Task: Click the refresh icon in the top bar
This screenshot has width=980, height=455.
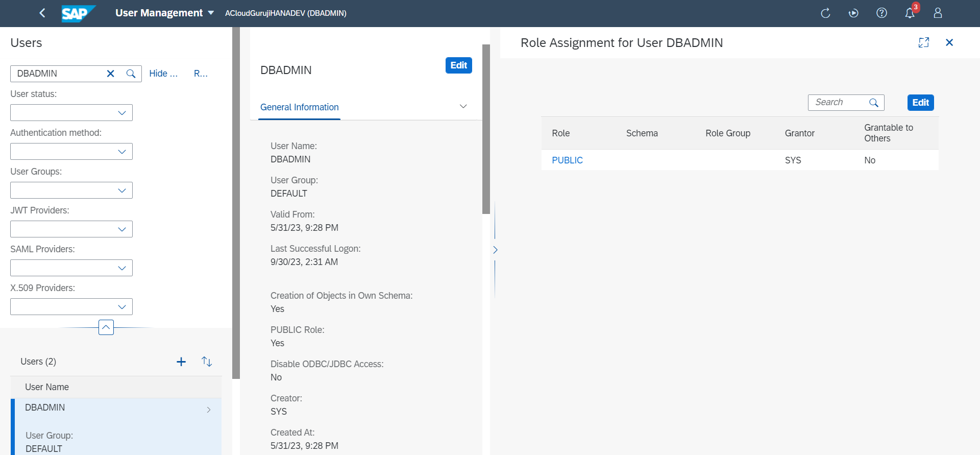Action: pyautogui.click(x=825, y=13)
